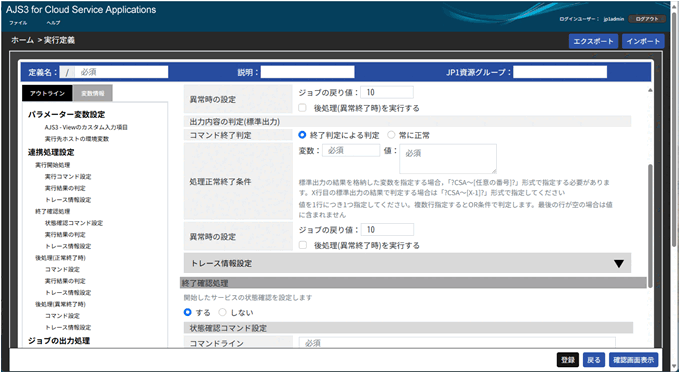Viewport: 680px width, 373px height.
Task: Jump to AJS3 - Viewのカスタム入力項目 in the outline
Action: click(86, 128)
